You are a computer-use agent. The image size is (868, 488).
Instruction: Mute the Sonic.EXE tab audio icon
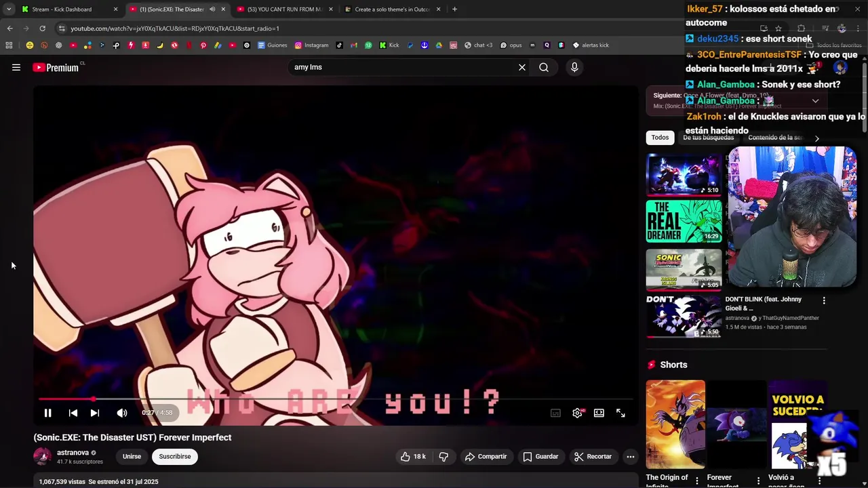coord(212,9)
